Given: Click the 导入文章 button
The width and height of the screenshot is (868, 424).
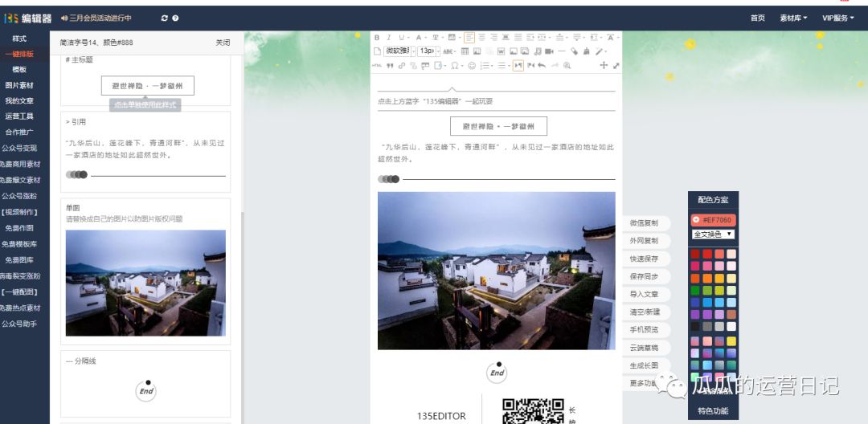Looking at the screenshot, I should (644, 294).
